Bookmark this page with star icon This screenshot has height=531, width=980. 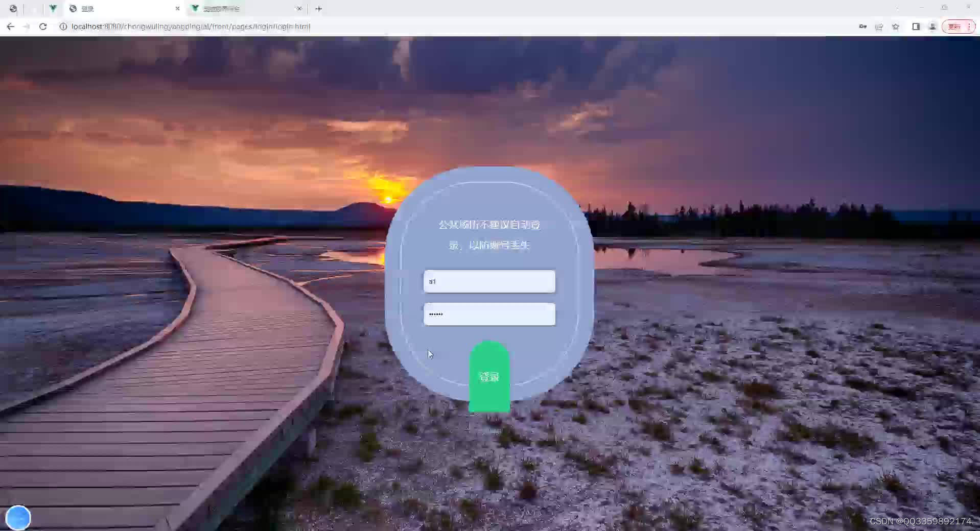click(x=896, y=27)
